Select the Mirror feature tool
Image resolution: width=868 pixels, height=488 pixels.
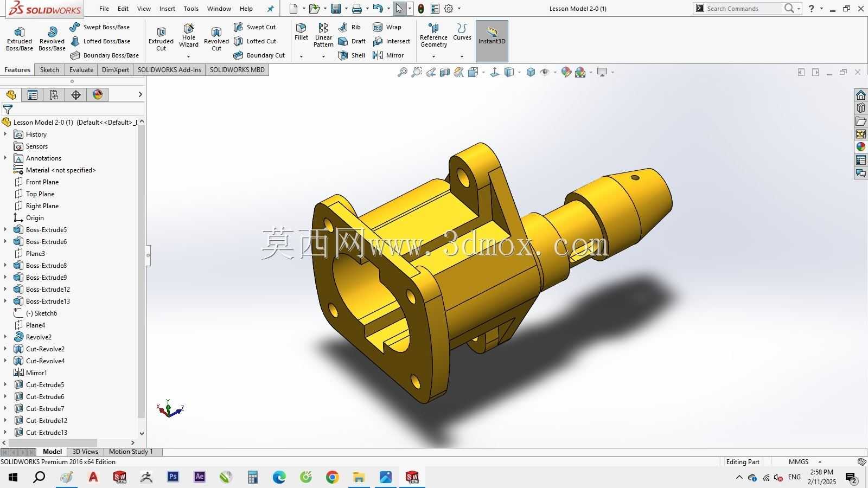point(388,55)
